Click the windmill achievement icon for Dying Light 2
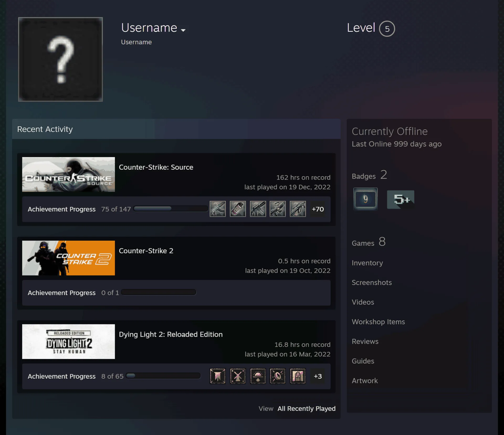This screenshot has width=504, height=435. click(238, 376)
